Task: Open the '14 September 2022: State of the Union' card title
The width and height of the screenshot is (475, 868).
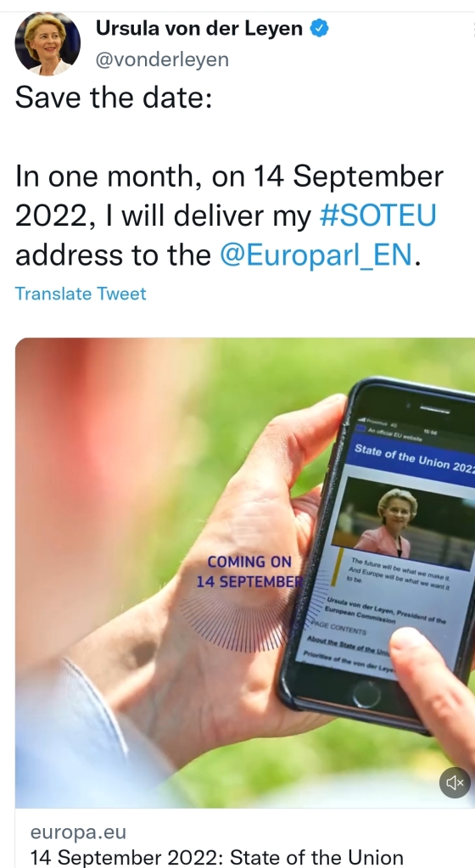Action: tap(216, 858)
